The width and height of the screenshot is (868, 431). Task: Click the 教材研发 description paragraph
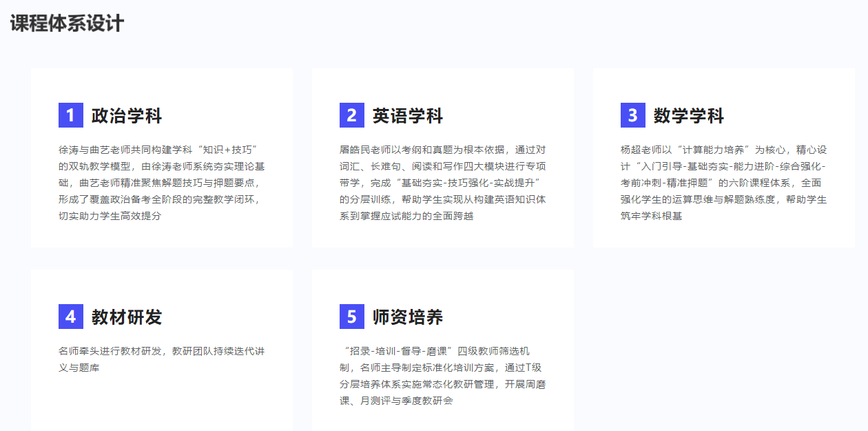[x=161, y=359]
